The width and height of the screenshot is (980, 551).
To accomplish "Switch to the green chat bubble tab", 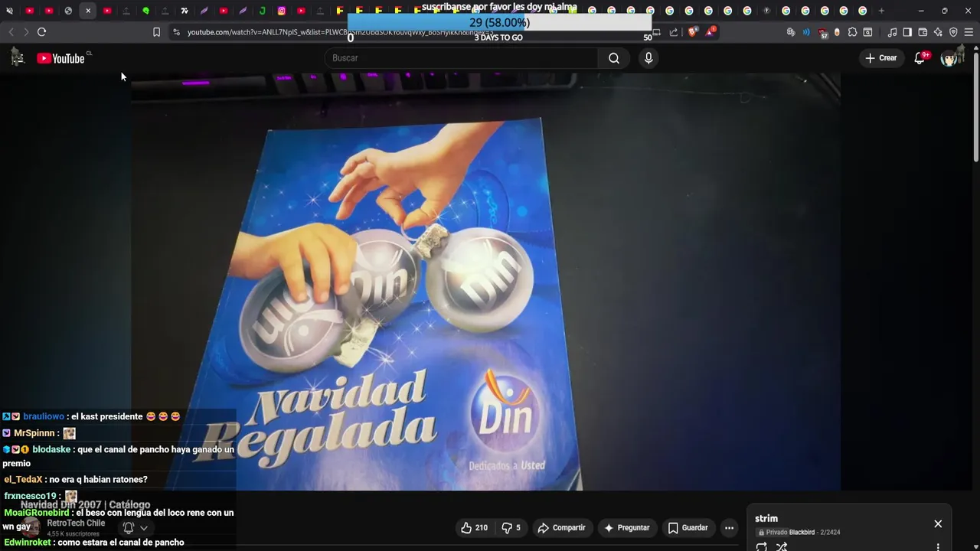I will coord(145,11).
